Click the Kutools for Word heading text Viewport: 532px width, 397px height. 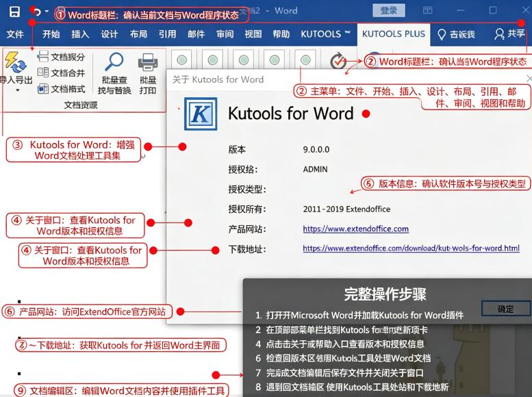click(x=291, y=114)
